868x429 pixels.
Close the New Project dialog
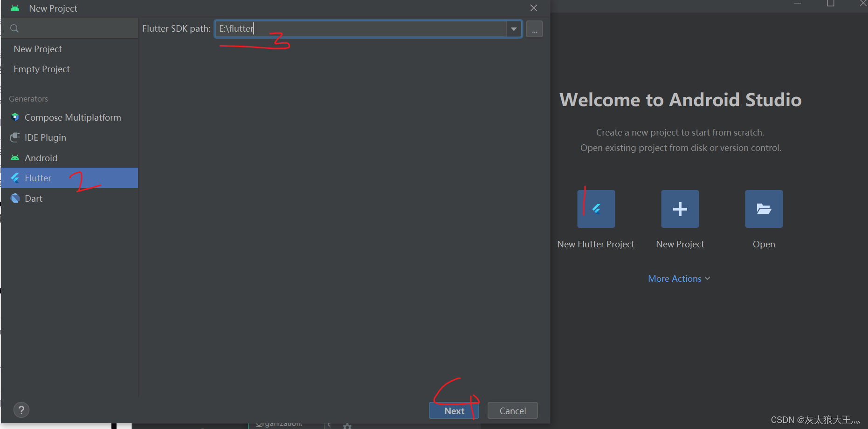point(534,8)
